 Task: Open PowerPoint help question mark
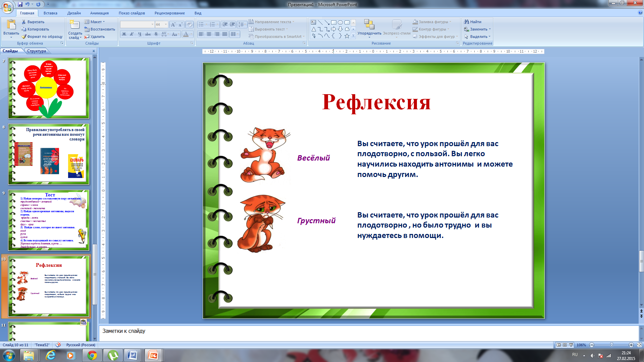[640, 13]
